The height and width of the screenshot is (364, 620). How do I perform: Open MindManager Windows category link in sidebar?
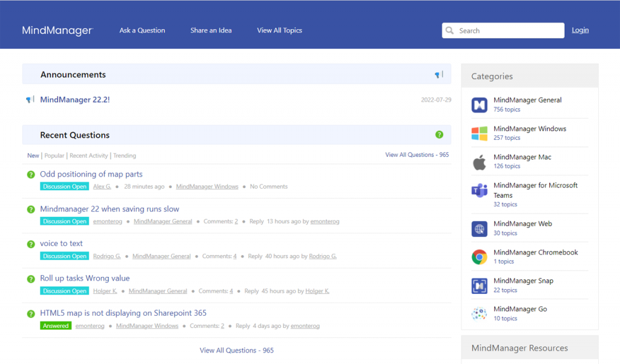[x=530, y=129]
